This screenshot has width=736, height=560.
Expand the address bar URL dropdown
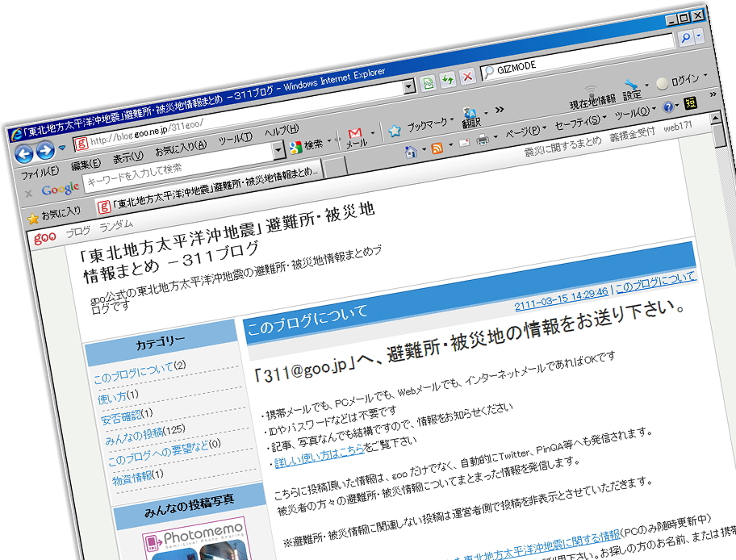coord(409,86)
